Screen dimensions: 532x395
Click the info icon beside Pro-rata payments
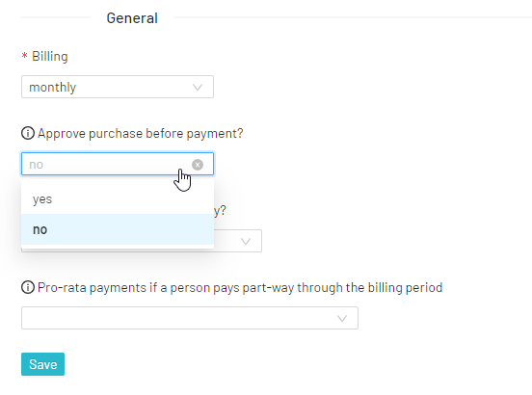(28, 287)
